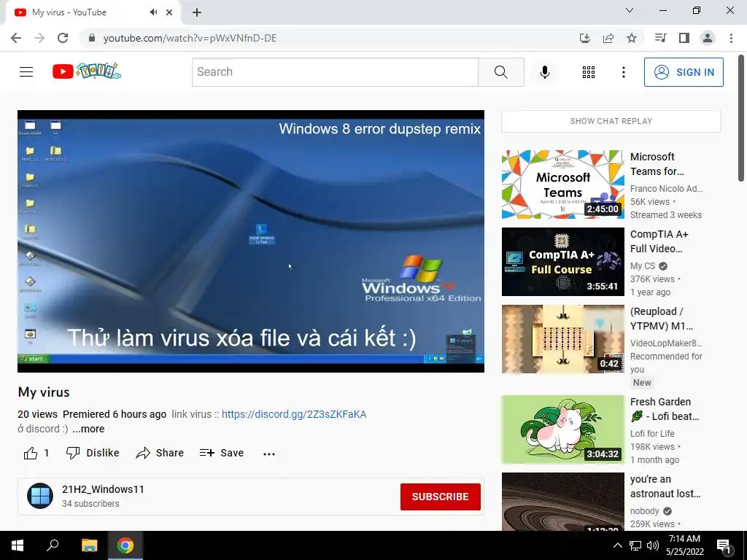Open 21H2_Windows11 channel name link

tap(103, 489)
